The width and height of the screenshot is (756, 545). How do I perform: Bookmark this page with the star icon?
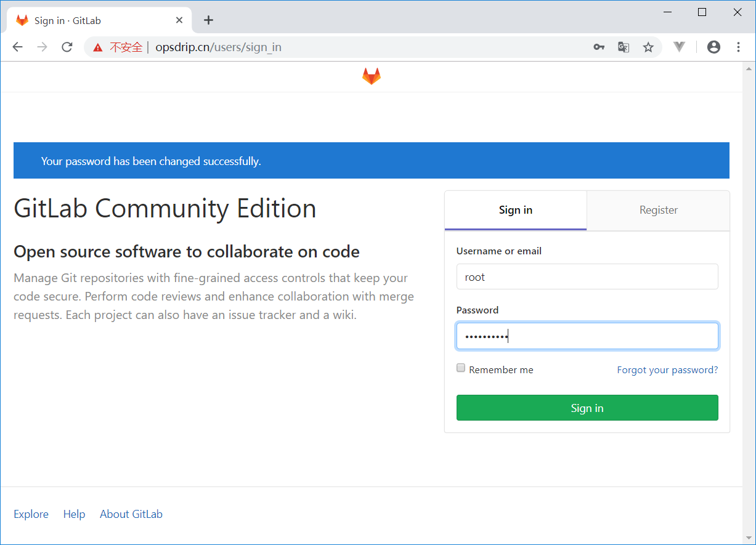(x=648, y=47)
